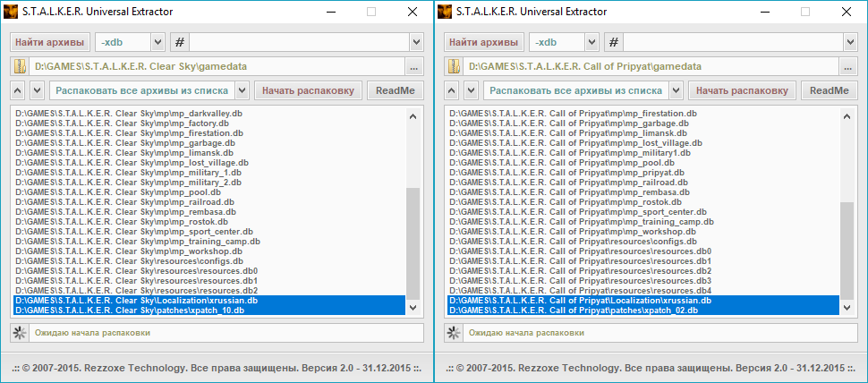The height and width of the screenshot is (383, 868).
Task: Browse for folder with ... button in Call of Pripyat window
Action: coord(848,66)
